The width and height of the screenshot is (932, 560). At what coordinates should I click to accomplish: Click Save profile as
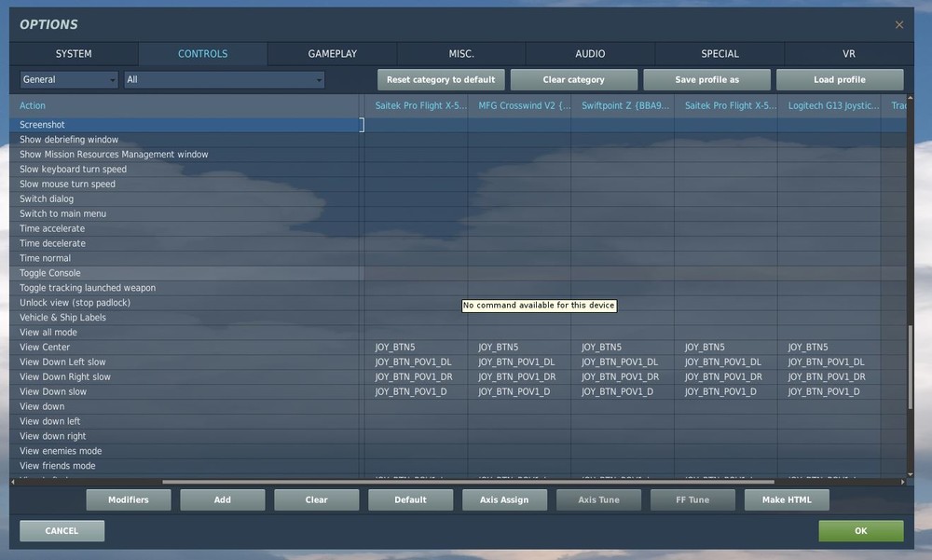[706, 79]
